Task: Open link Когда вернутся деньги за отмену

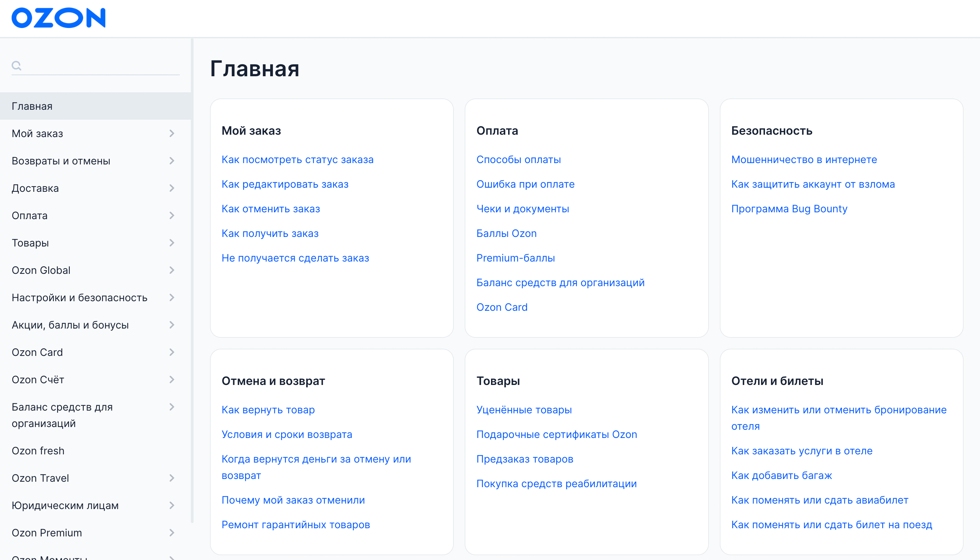Action: tap(316, 467)
